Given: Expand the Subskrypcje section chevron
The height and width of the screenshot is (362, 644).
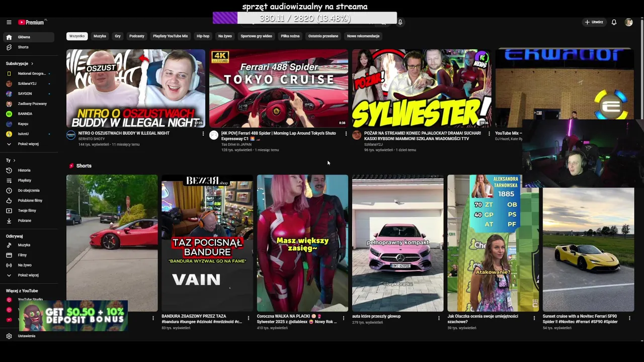Looking at the screenshot, I should click(32, 64).
